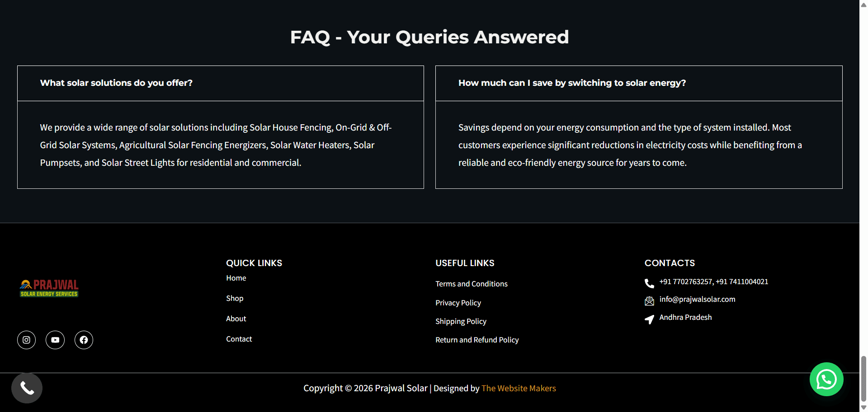Viewport: 868px width, 412px height.
Task: Click the location arrow icon in Contacts
Action: (x=649, y=319)
